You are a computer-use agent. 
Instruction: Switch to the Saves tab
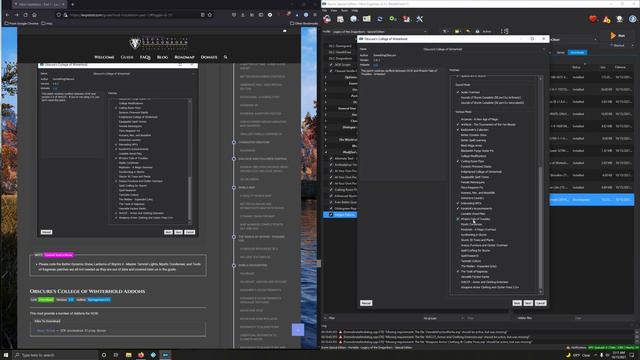click(561, 52)
